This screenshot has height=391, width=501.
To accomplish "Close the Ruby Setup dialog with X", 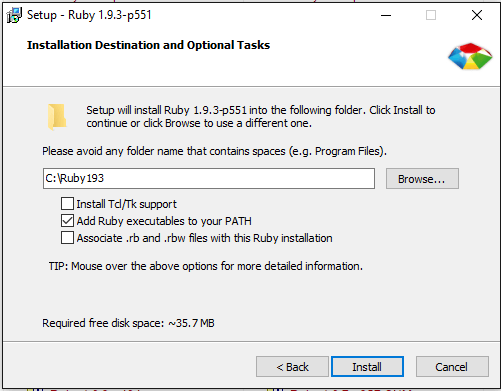I will tap(477, 15).
